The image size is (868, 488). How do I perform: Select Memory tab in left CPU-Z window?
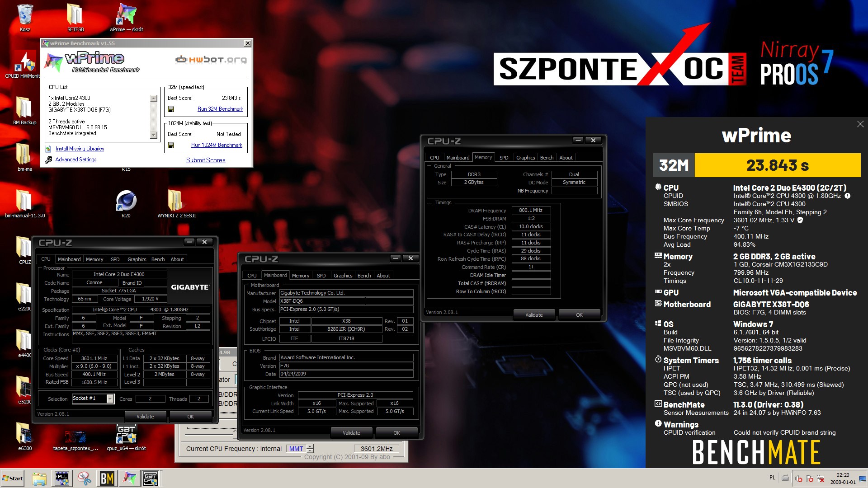94,259
